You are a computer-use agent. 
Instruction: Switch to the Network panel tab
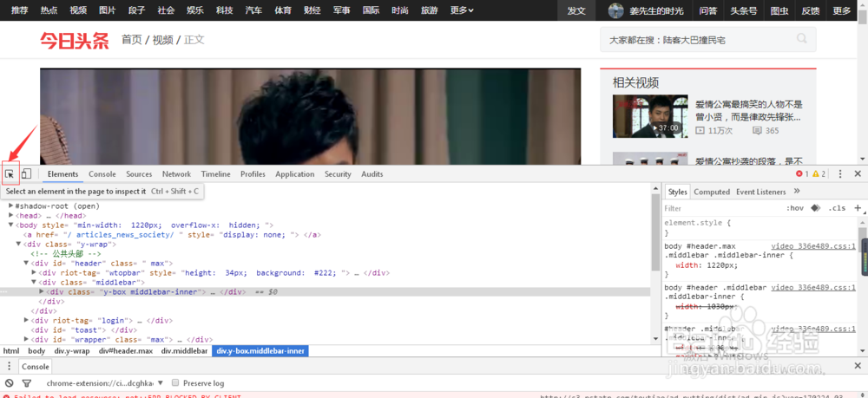click(176, 174)
